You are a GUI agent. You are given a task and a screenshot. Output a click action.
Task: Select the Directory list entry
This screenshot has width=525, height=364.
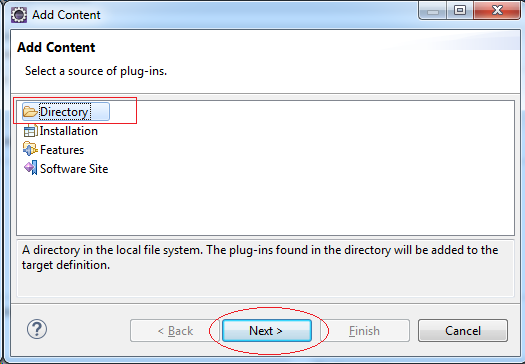click(x=66, y=112)
